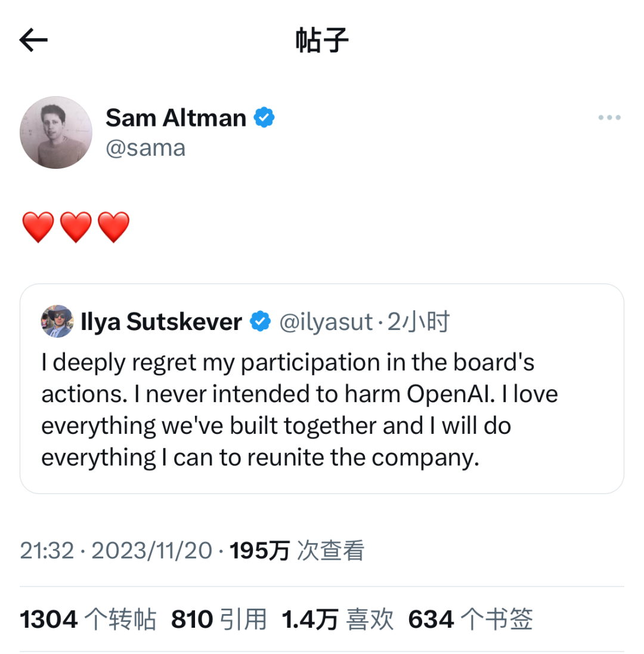Tap the 634 个书签 bookmarks count
The image size is (644, 654).
pyautogui.click(x=470, y=620)
